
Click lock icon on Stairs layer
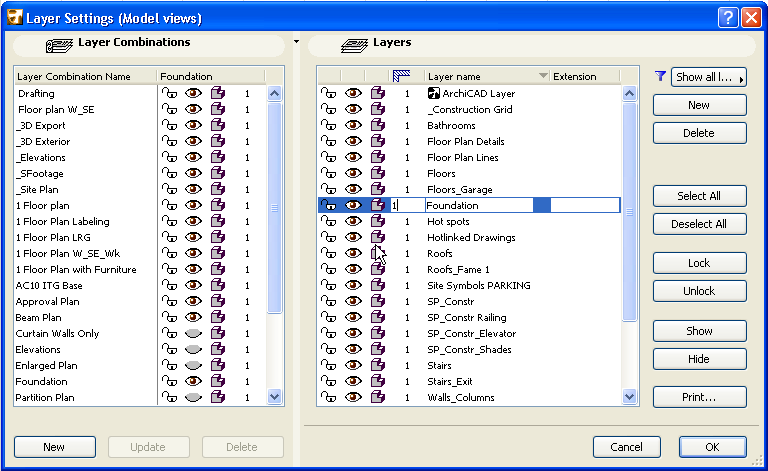coord(328,365)
